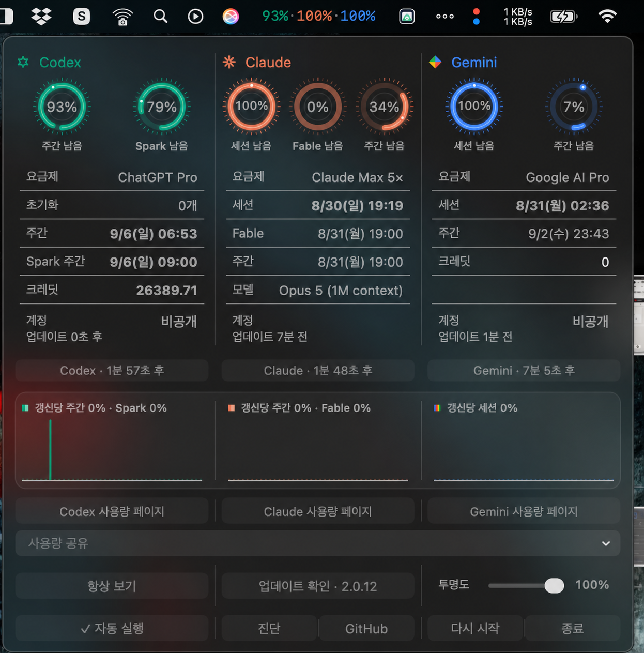This screenshot has width=644, height=653.
Task: Click the Codex heading title
Action: pyautogui.click(x=60, y=63)
